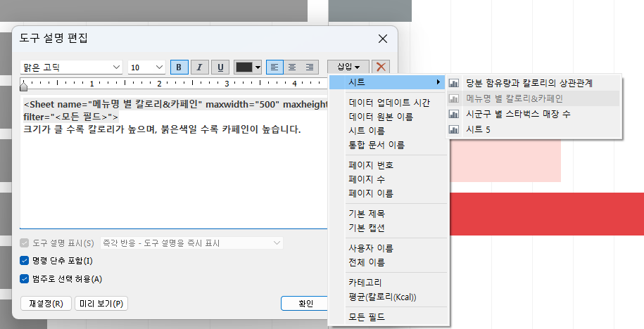Viewport: 644px width, 329px height.
Task: Click the Sheet name tag line in editor
Action: click(x=175, y=104)
